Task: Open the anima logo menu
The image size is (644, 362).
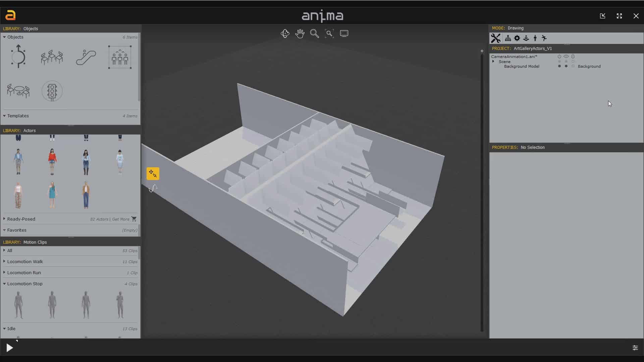Action: coord(10,15)
